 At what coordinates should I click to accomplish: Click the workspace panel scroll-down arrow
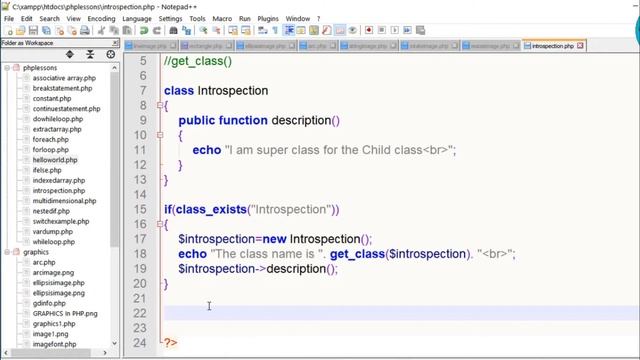pyautogui.click(x=114, y=343)
